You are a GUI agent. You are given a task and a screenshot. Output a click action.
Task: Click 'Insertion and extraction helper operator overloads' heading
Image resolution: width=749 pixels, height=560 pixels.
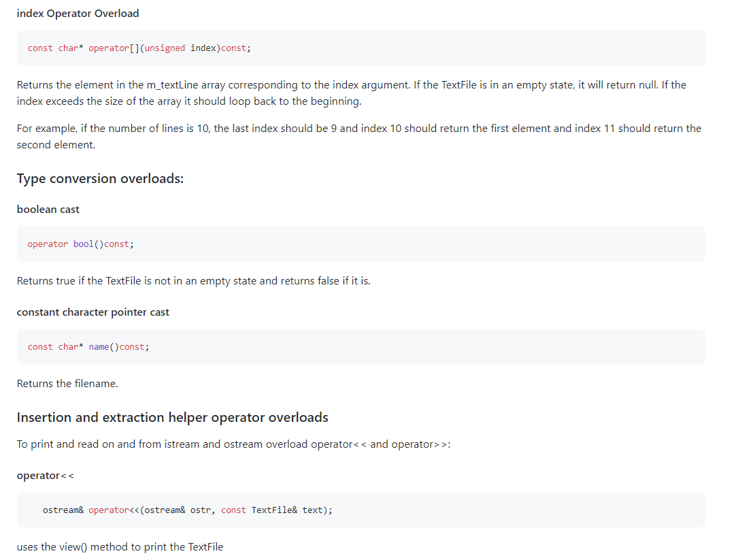pyautogui.click(x=172, y=418)
